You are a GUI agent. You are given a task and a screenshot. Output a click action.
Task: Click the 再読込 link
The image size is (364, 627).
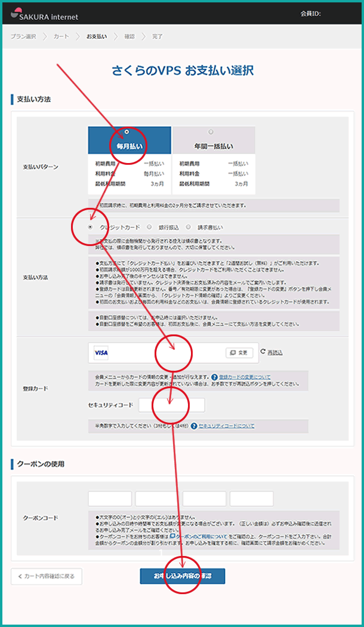(275, 352)
